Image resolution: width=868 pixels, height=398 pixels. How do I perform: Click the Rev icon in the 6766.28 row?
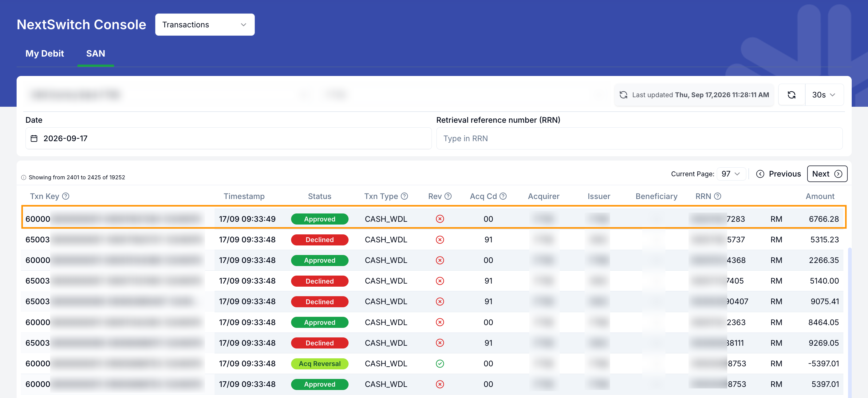tap(440, 219)
